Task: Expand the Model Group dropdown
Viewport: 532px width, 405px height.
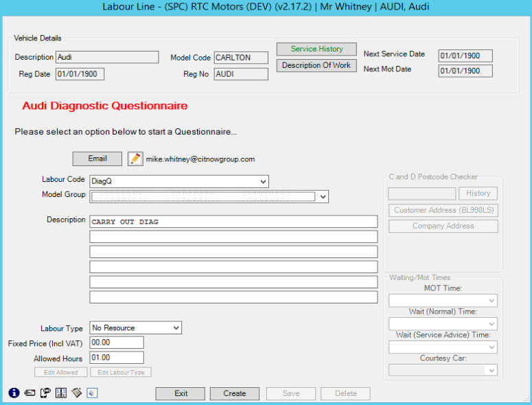Action: coord(323,197)
